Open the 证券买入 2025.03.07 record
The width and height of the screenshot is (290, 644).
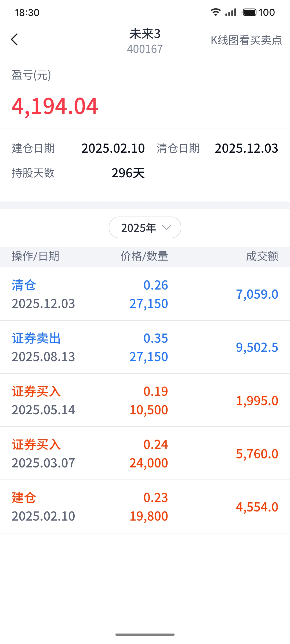[x=145, y=453]
